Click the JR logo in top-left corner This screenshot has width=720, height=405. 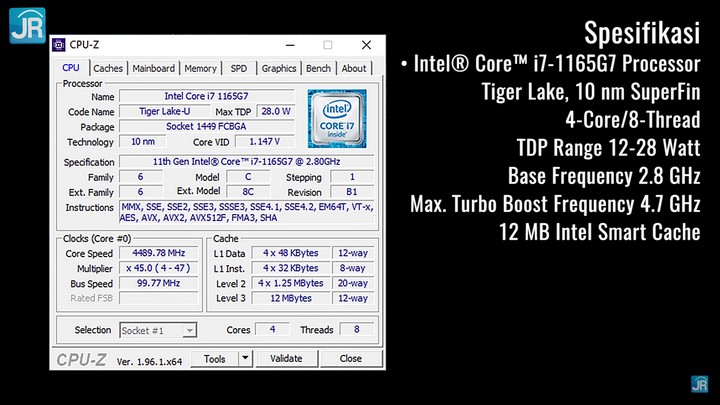click(x=26, y=26)
